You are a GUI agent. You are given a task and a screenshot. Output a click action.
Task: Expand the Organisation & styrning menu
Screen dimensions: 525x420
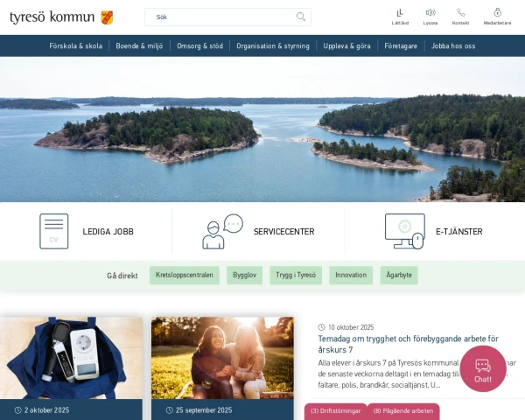(x=273, y=45)
